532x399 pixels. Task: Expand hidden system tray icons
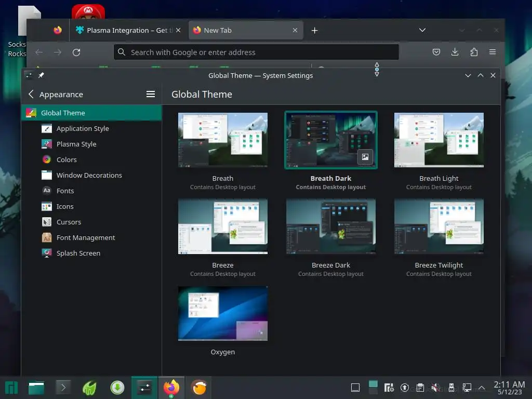pyautogui.click(x=482, y=388)
